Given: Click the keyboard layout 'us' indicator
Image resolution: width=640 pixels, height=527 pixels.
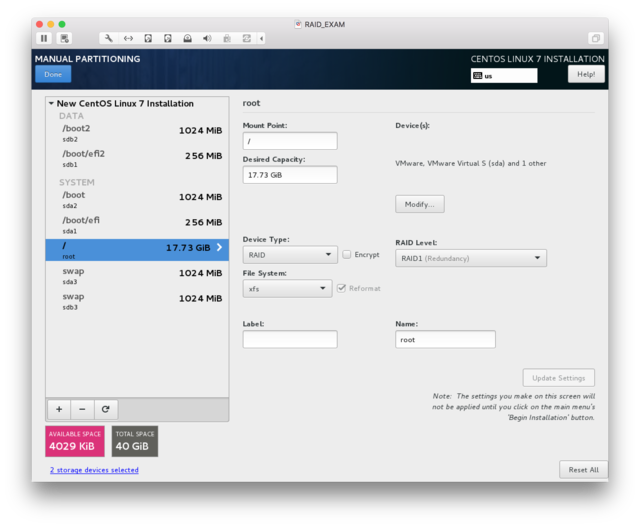Looking at the screenshot, I should (504, 75).
